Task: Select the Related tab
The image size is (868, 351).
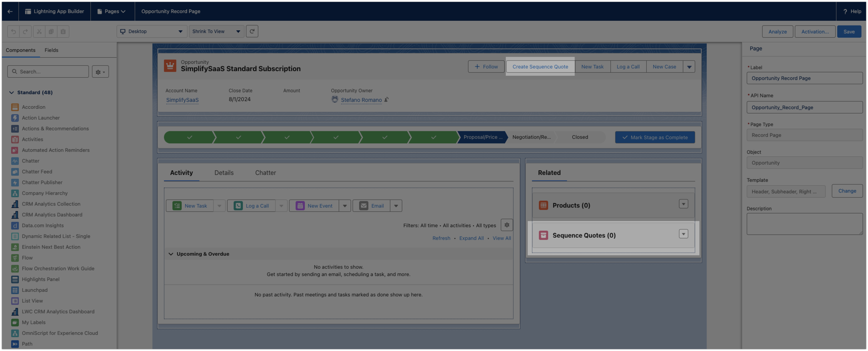Action: coord(549,173)
